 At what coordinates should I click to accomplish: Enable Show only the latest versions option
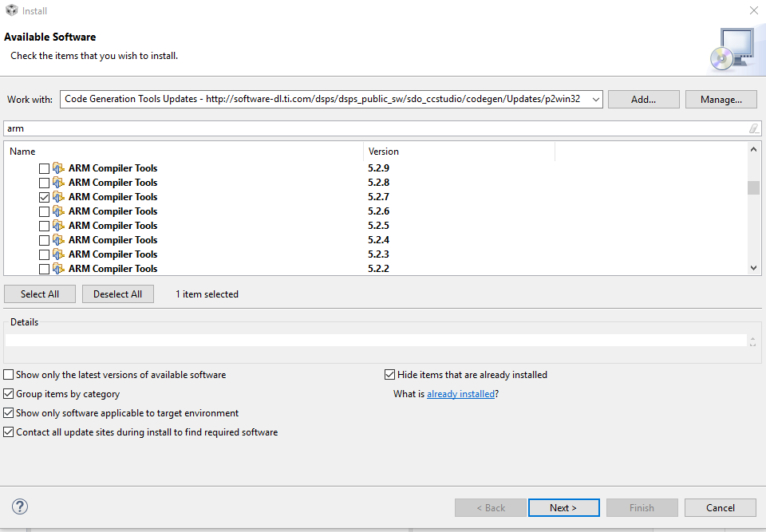coord(9,375)
